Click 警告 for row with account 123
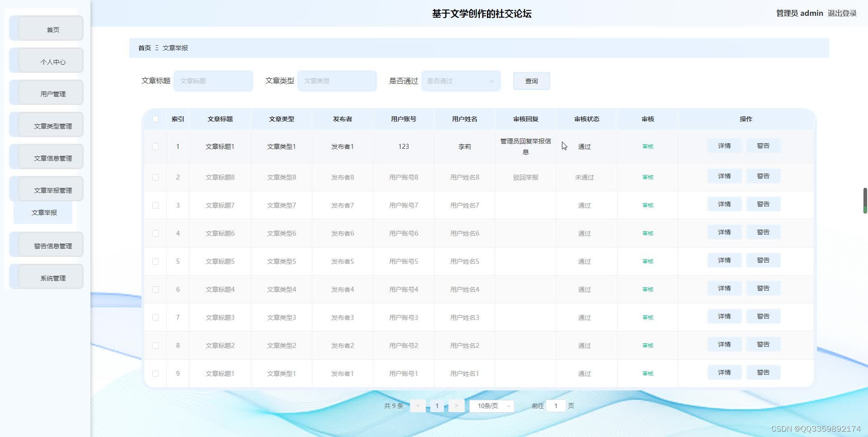The image size is (868, 437). tap(763, 146)
